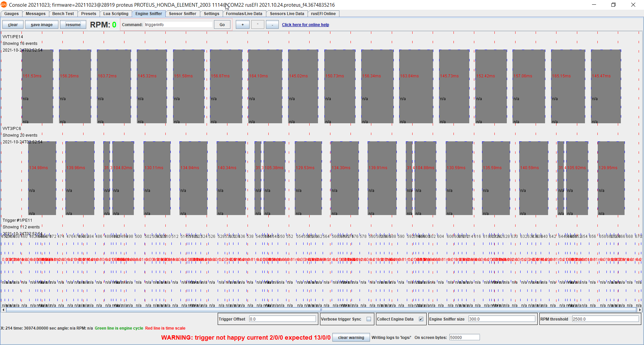Open the Lua Scripting tab
The width and height of the screenshot is (644, 345).
tap(116, 14)
